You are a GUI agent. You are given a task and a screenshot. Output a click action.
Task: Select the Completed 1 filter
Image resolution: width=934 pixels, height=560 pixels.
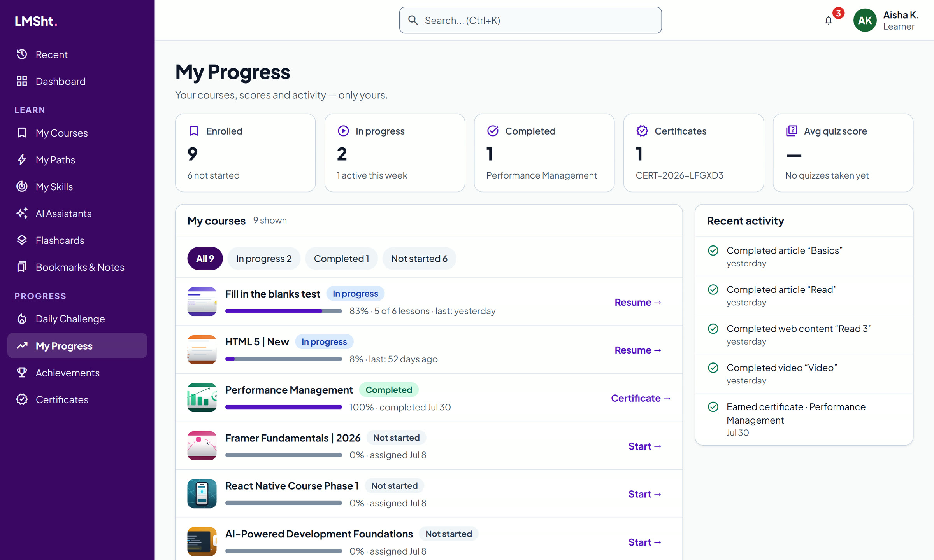pos(341,259)
